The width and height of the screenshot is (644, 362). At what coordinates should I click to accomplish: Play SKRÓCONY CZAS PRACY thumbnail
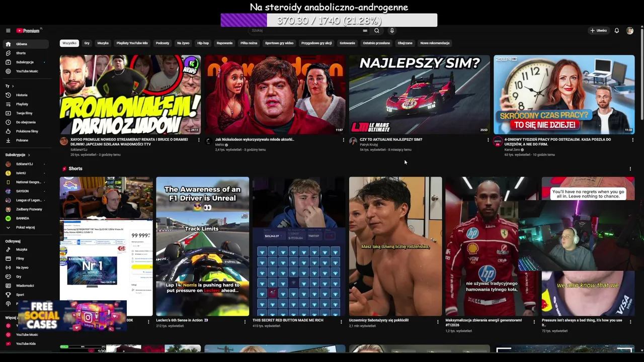564,95
